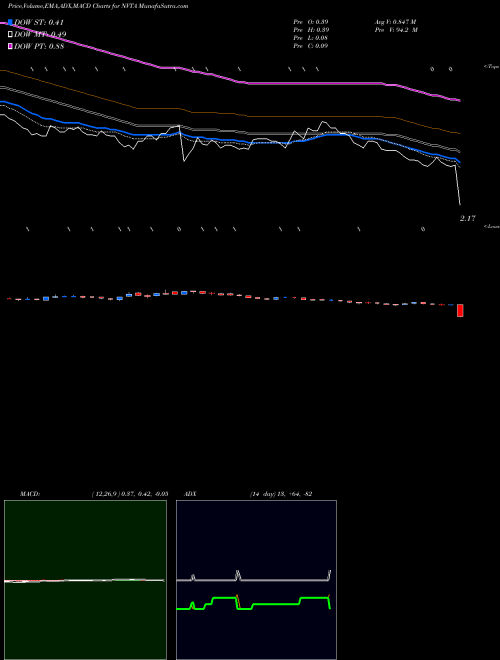Click the magenta DOW PT legend swatch
500x660 pixels.
10,46
